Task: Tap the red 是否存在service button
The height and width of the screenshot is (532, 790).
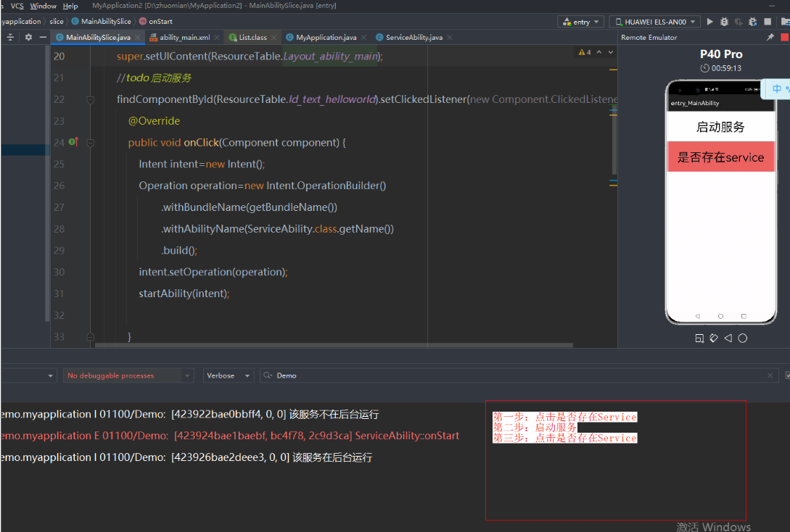Action: pyautogui.click(x=720, y=157)
